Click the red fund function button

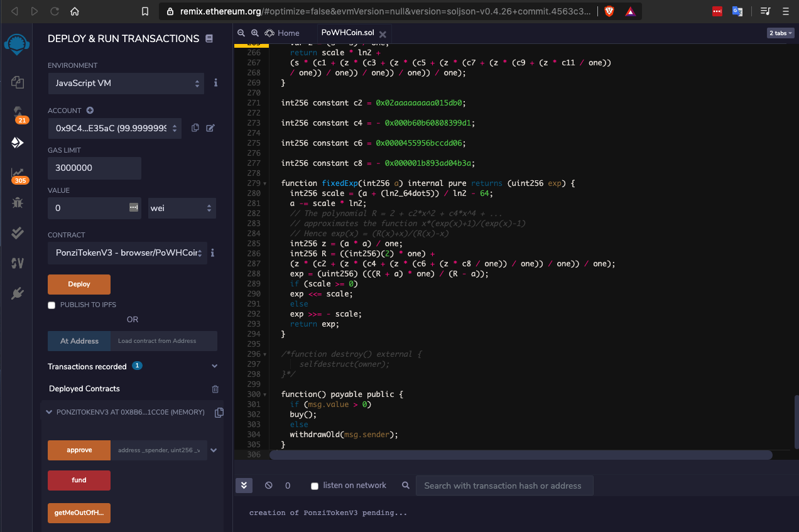coord(79,480)
